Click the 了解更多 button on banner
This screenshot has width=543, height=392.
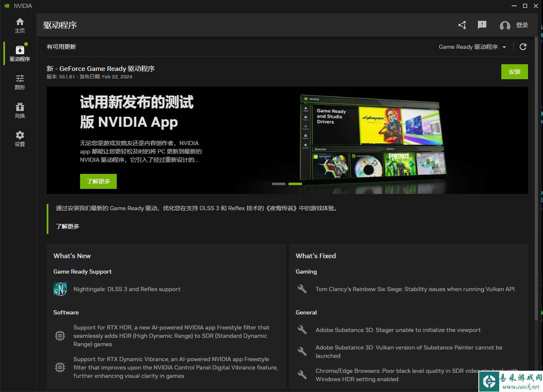pyautogui.click(x=98, y=181)
